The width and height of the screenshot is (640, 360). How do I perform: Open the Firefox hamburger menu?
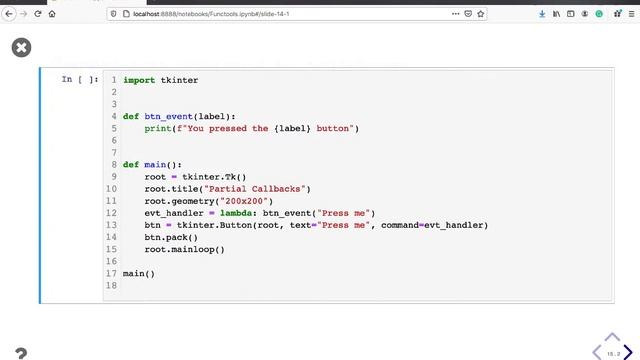(631, 14)
